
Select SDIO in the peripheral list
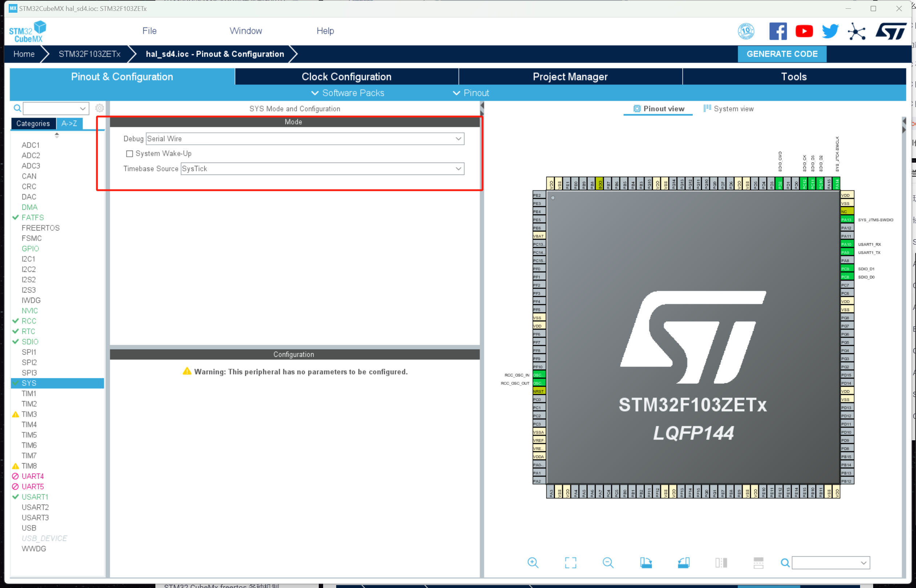click(30, 342)
